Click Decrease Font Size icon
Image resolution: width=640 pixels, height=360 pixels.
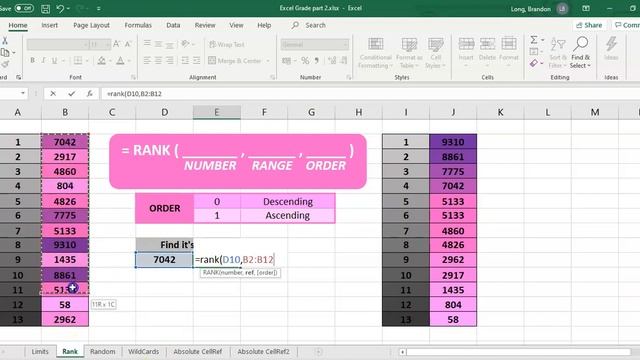pyautogui.click(x=128, y=44)
